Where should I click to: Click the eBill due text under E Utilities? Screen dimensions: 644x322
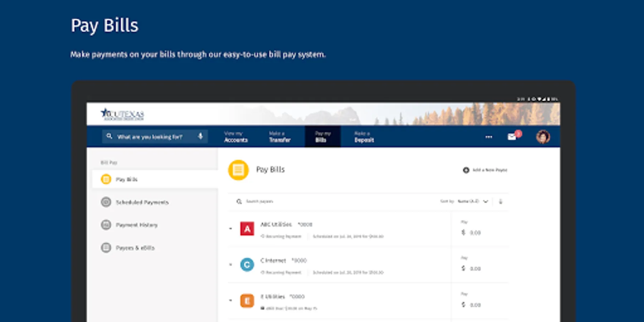pyautogui.click(x=292, y=308)
